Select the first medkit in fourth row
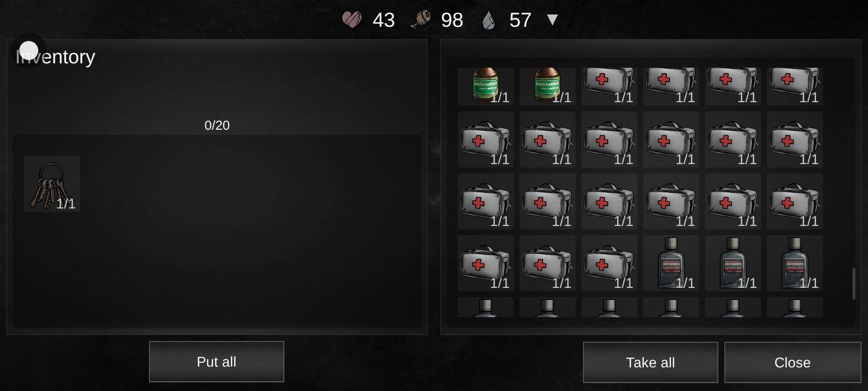The width and height of the screenshot is (868, 391). 485,263
